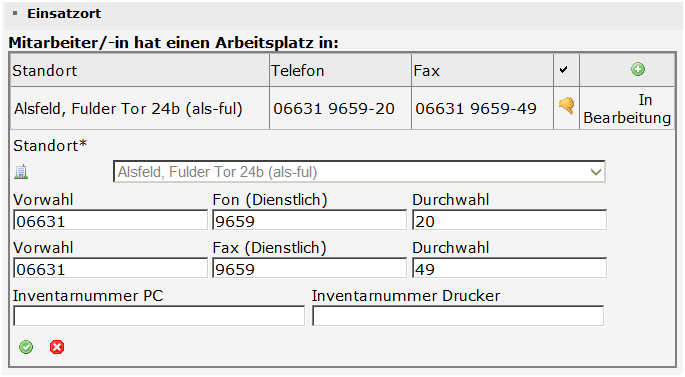Click the Fon (Dienstlich) input field
The width and height of the screenshot is (685, 377).
pyautogui.click(x=309, y=220)
